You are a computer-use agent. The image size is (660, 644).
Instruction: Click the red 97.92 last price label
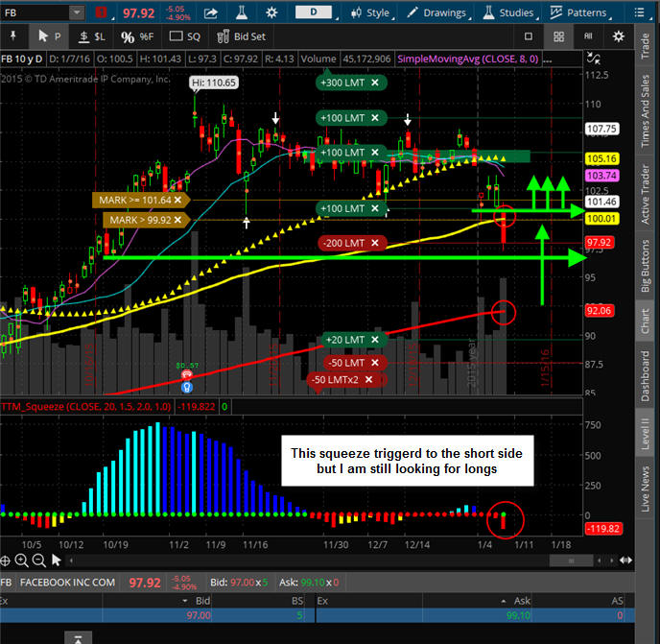coord(599,243)
